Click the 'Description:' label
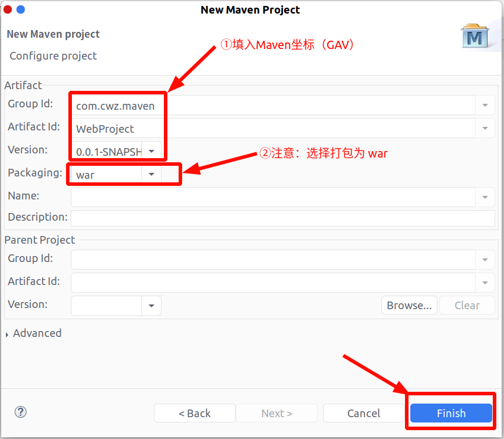Viewport: 504px width, 439px height. 38,217
